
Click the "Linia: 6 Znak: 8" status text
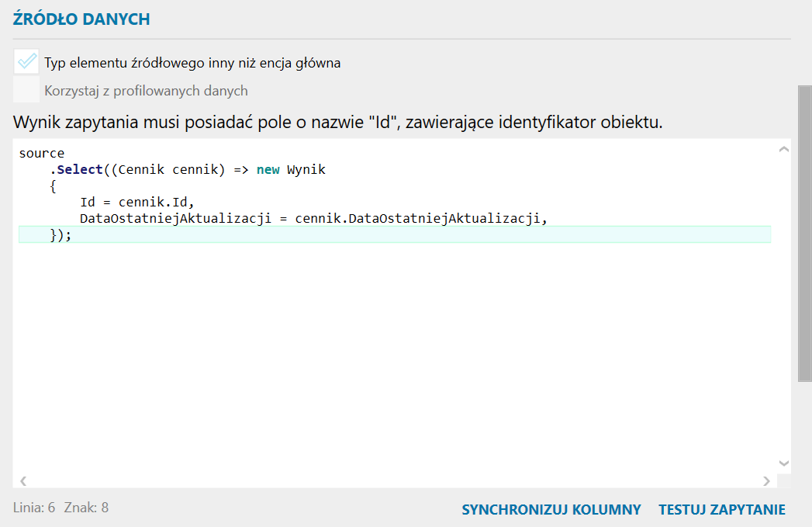(x=60, y=508)
